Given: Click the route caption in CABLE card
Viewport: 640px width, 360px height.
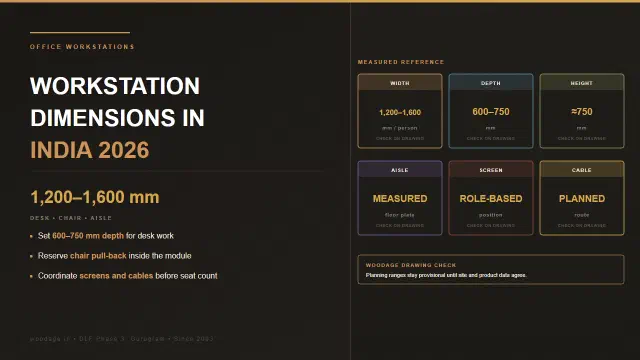Looking at the screenshot, I should pos(582,215).
